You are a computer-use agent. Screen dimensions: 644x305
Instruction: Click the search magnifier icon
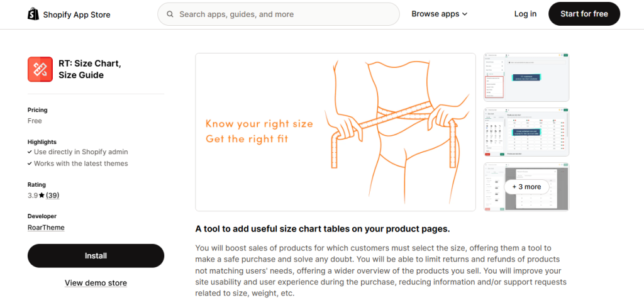point(170,14)
